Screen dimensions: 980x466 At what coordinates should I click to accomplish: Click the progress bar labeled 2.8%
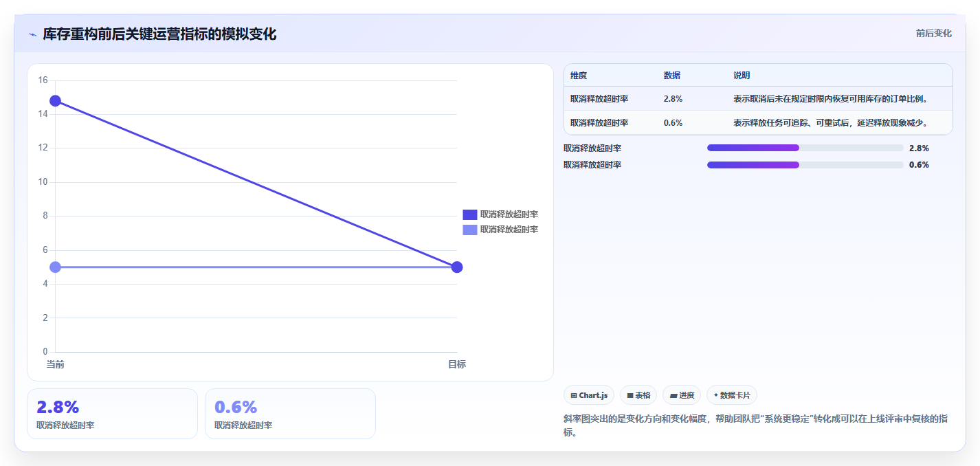tap(805, 148)
